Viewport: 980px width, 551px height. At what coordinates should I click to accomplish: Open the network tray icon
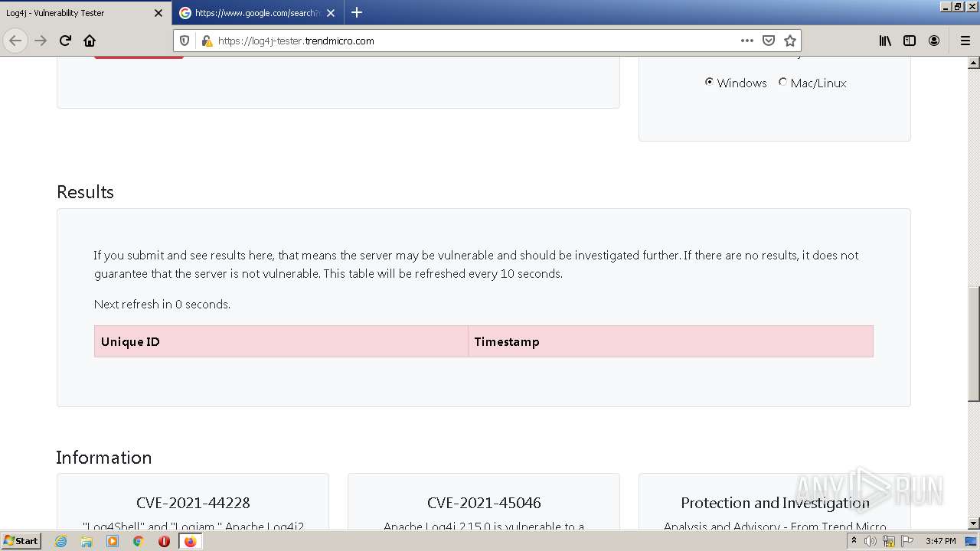pos(889,541)
